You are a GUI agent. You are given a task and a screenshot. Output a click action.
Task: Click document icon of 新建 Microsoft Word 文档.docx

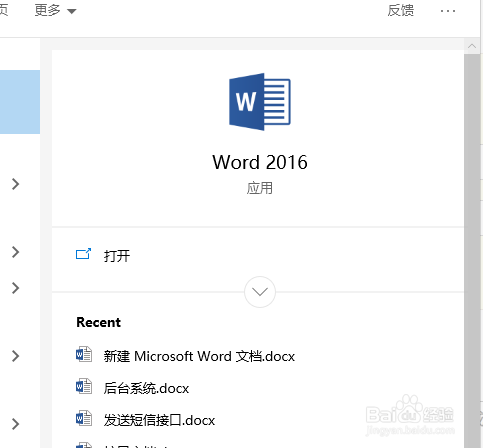[x=84, y=354]
